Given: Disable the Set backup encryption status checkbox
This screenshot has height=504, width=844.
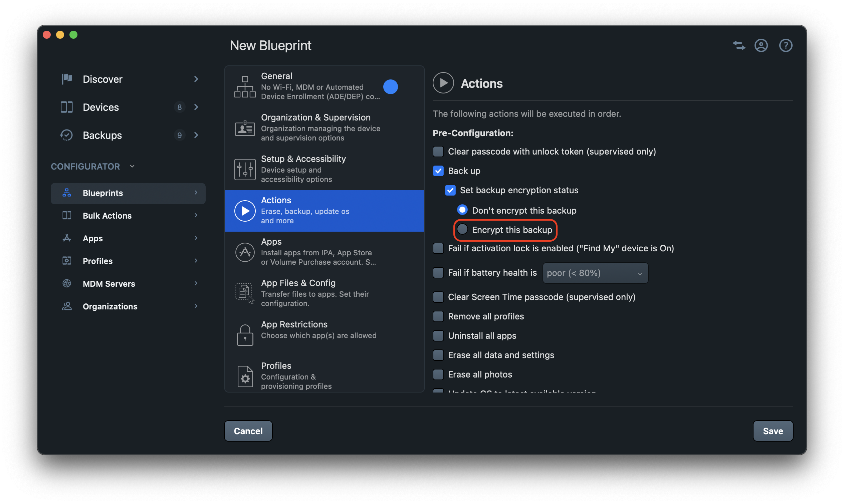Looking at the screenshot, I should 450,190.
